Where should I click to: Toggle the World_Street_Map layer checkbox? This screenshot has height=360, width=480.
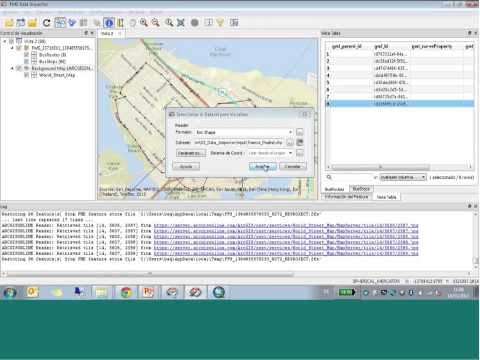tap(27, 75)
